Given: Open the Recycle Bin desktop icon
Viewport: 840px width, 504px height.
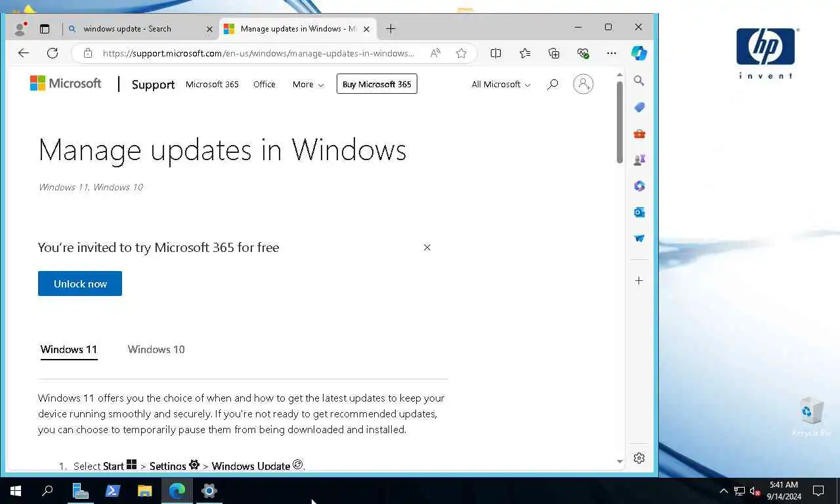Looking at the screenshot, I should [x=811, y=417].
